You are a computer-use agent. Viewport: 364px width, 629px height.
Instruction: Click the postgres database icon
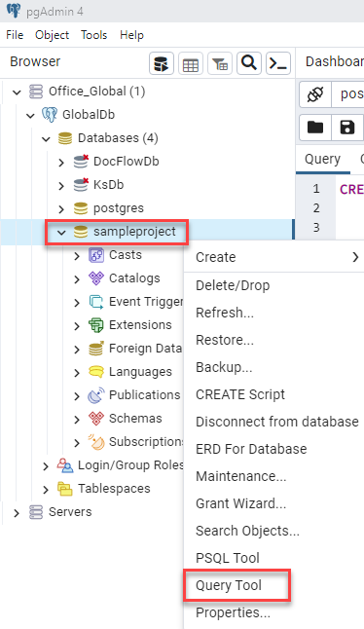(81, 208)
